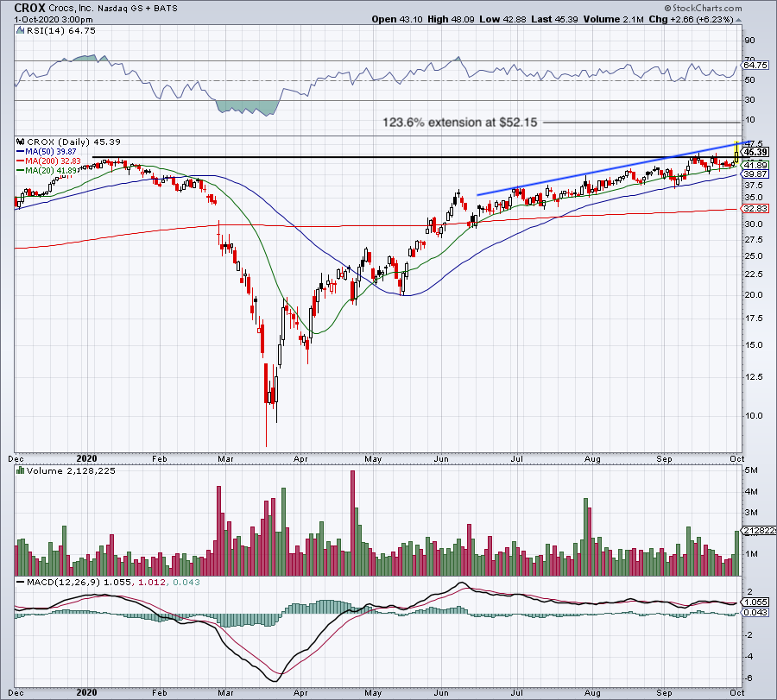The width and height of the screenshot is (777, 700).
Task: Click the red line marker beside MA(200)
Action: click(x=21, y=161)
